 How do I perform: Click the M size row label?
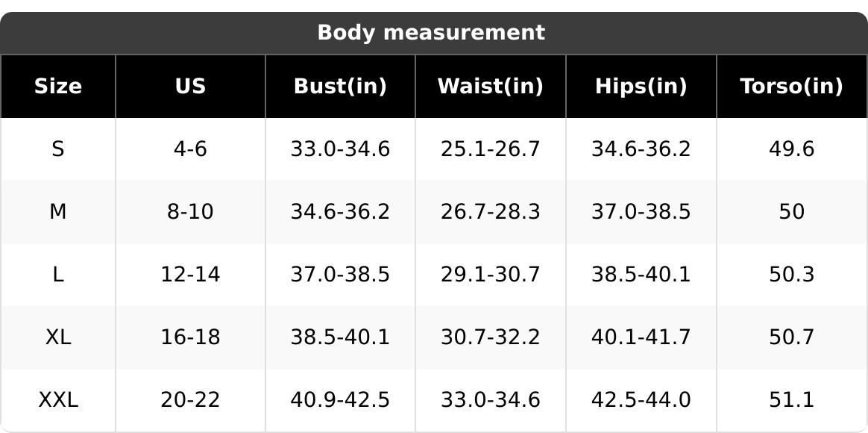click(x=57, y=212)
